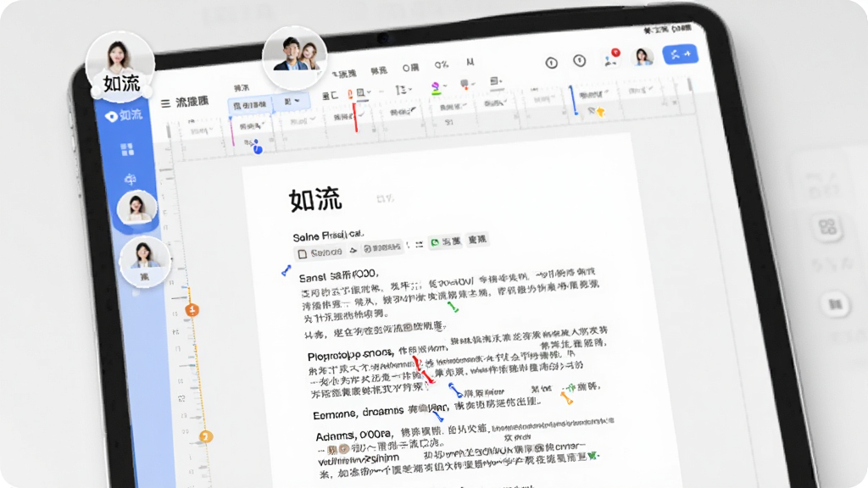Click the last gray chip after the green one
The height and width of the screenshot is (488, 868).
pyautogui.click(x=477, y=239)
